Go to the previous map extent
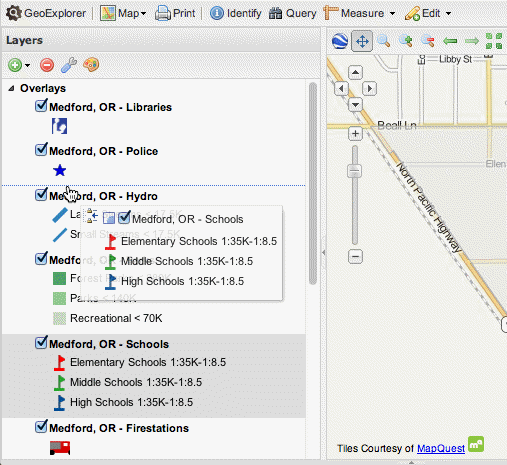The width and height of the screenshot is (507, 465). point(450,41)
